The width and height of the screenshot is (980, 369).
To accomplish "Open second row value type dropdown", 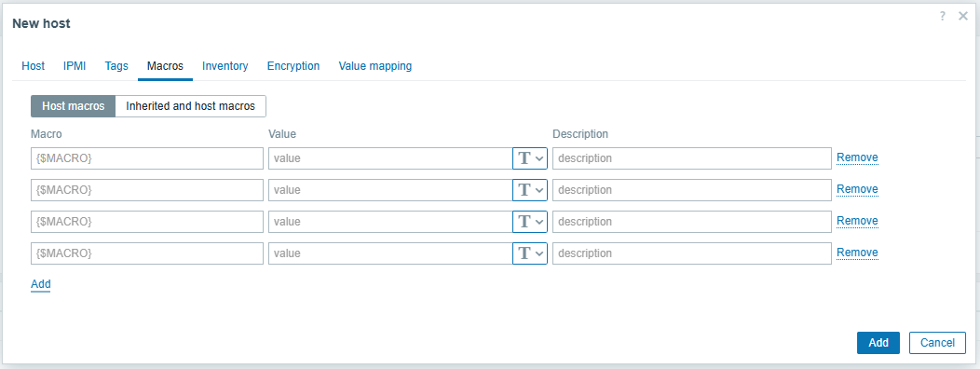I will click(x=530, y=189).
